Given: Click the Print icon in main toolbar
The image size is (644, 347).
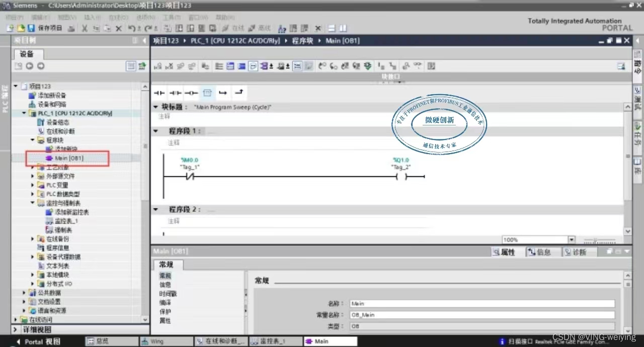Looking at the screenshot, I should tap(71, 28).
